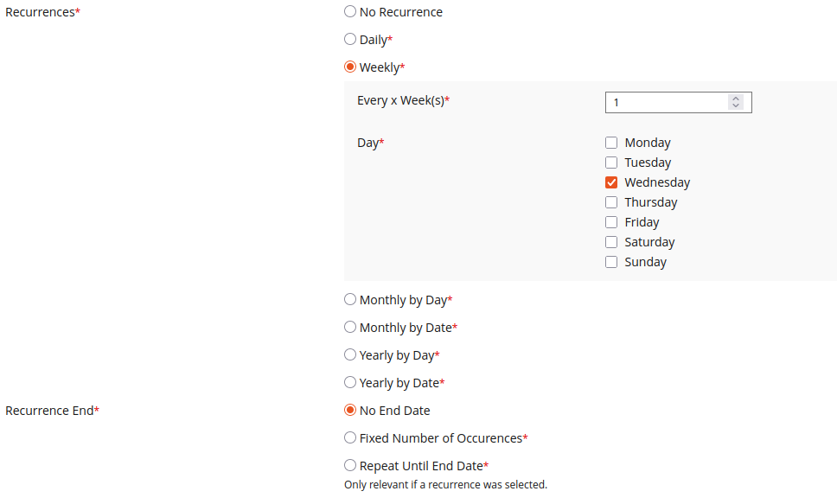
Task: Check the Monday checkbox
Action: click(x=611, y=143)
